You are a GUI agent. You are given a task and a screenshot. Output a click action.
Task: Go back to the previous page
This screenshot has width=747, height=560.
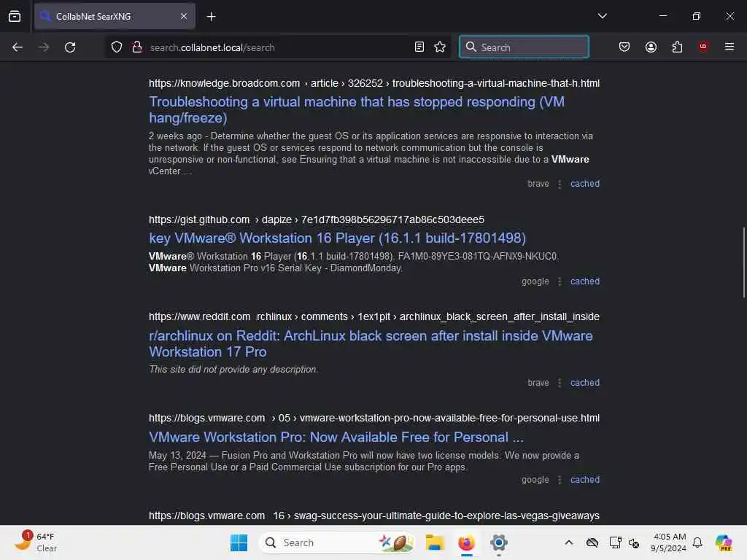18,47
